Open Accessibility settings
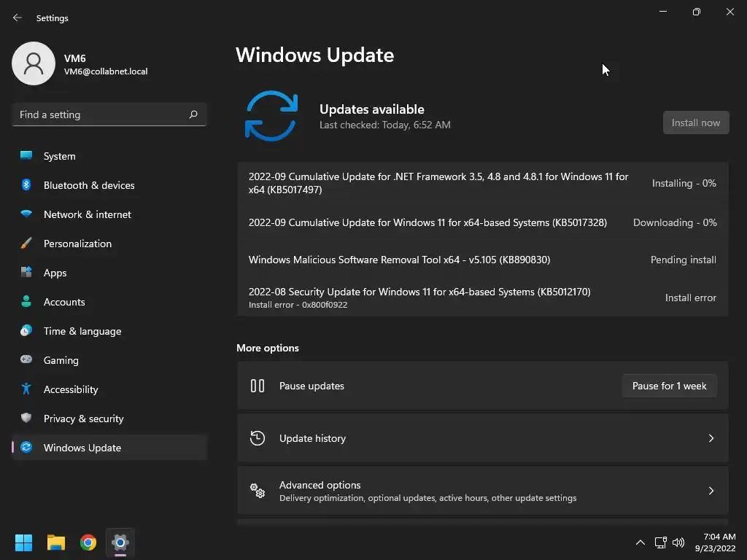Screen dimensions: 747x560 [109, 389]
